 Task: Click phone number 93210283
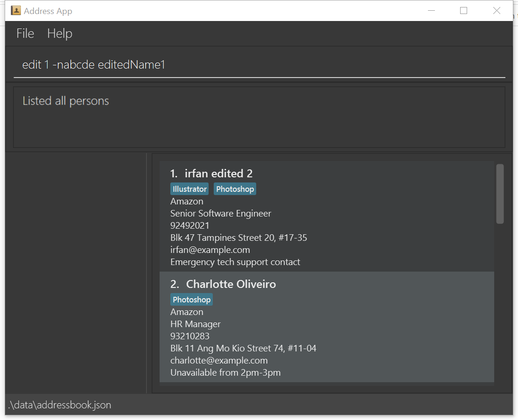pyautogui.click(x=189, y=336)
